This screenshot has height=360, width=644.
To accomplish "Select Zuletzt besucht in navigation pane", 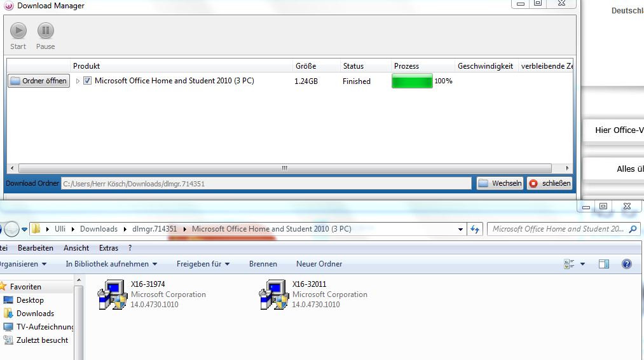I will pos(42,340).
